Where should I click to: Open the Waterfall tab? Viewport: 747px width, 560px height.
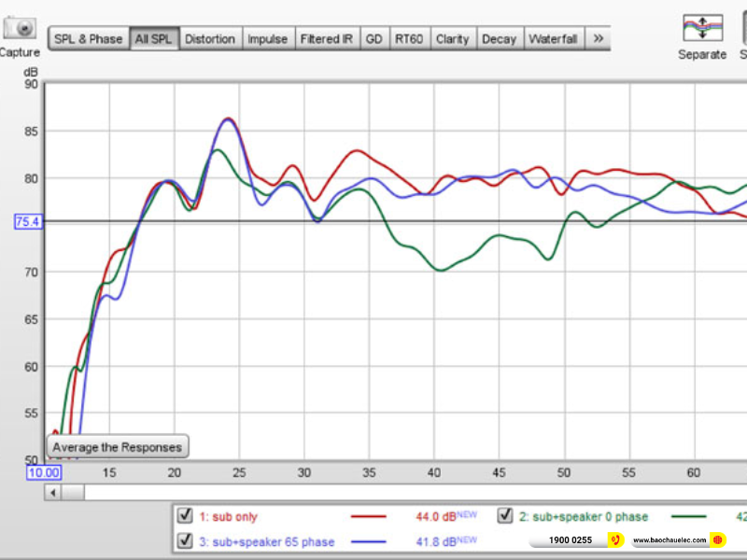[553, 39]
